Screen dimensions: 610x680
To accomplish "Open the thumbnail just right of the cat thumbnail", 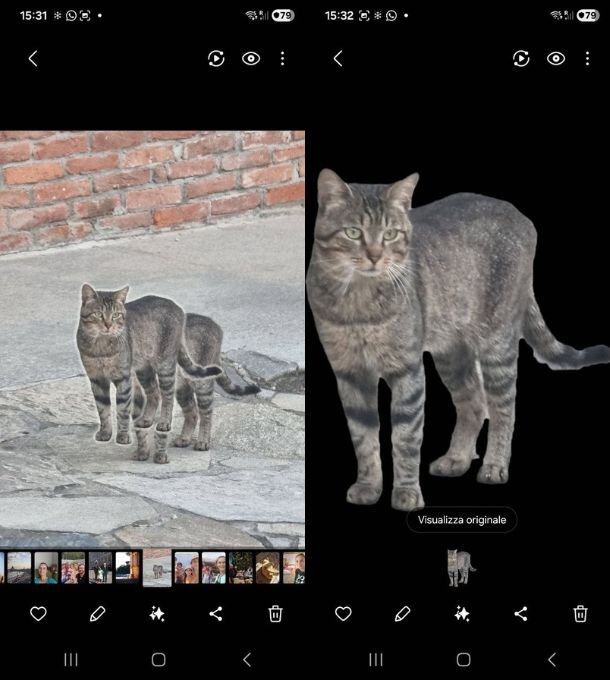I will (186, 568).
